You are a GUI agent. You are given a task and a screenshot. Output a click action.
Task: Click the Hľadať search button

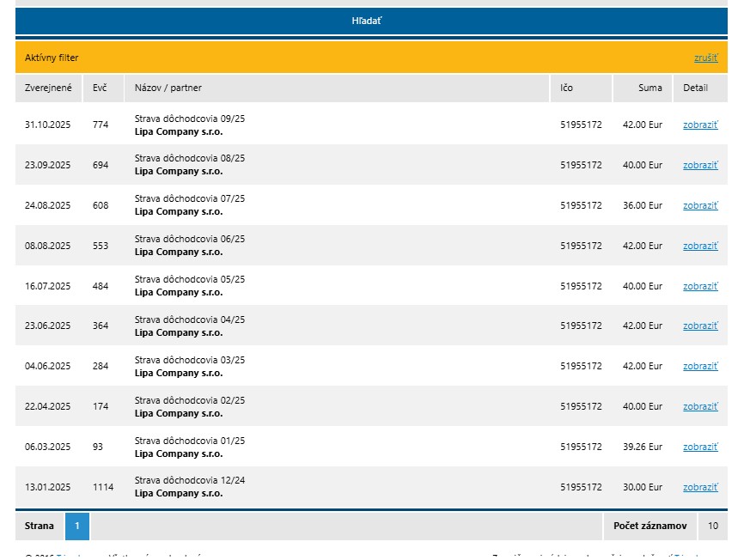click(367, 21)
